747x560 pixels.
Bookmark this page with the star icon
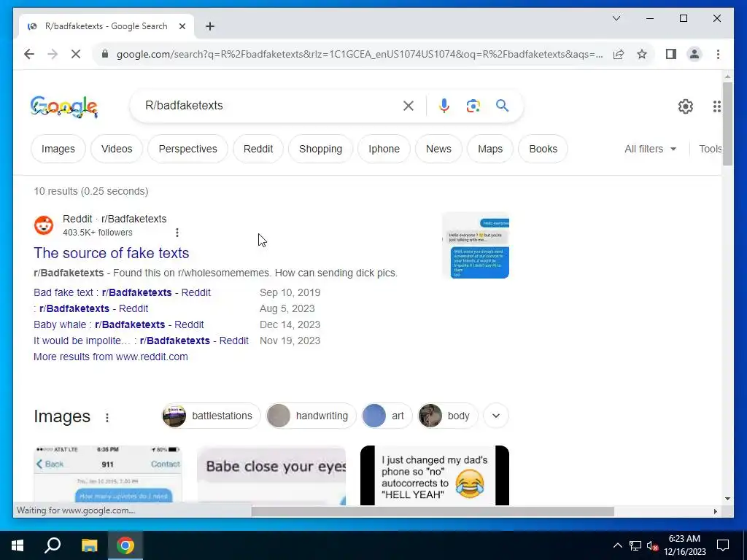click(642, 54)
